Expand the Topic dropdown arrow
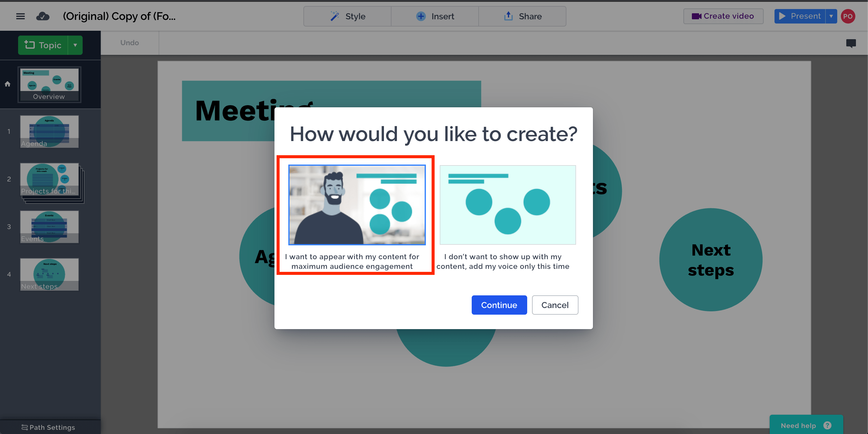This screenshot has width=868, height=434. pyautogui.click(x=75, y=45)
